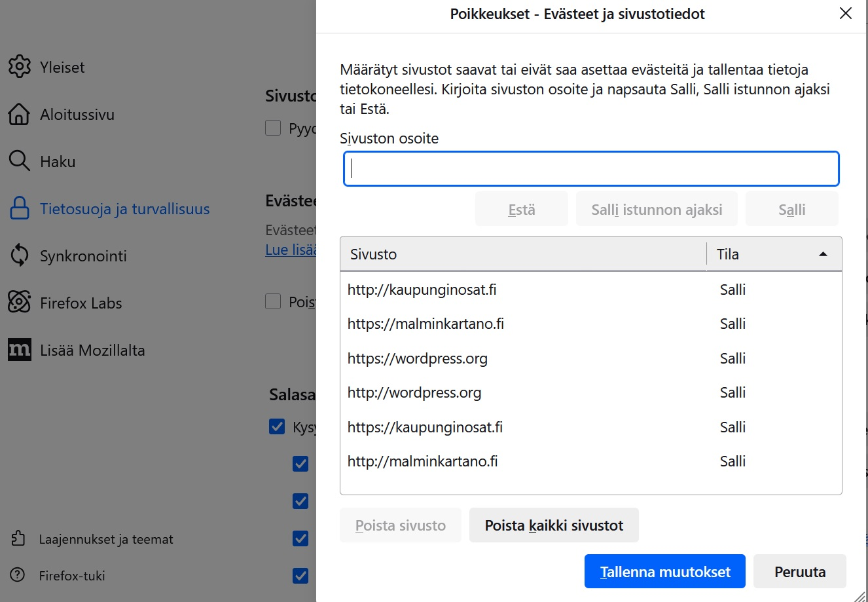This screenshot has height=602, width=868.
Task: Click the Tallenna muutokset button
Action: 664,571
